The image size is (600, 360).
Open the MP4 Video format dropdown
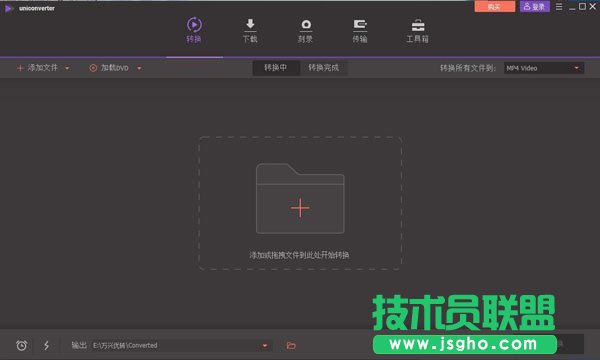click(x=544, y=68)
